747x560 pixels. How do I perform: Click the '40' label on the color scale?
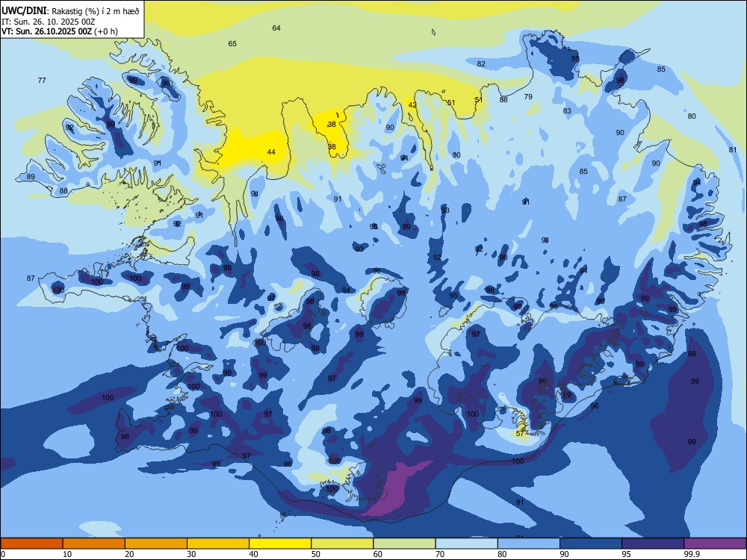point(254,554)
